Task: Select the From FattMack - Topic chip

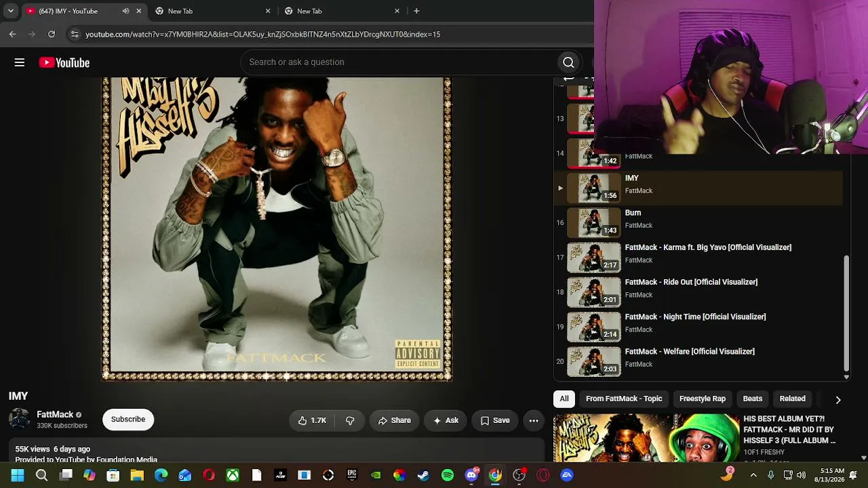Action: (x=624, y=399)
